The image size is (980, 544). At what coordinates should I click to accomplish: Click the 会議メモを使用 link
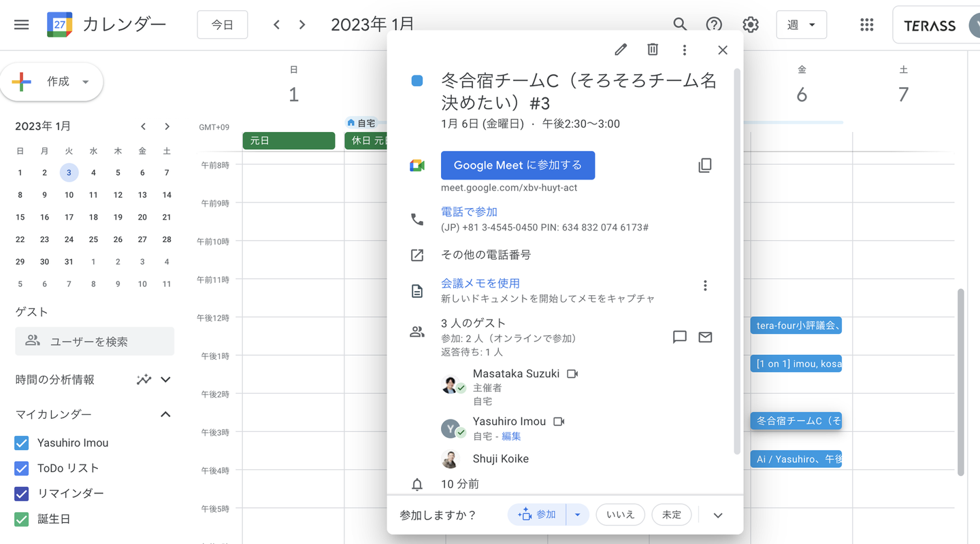(x=480, y=284)
